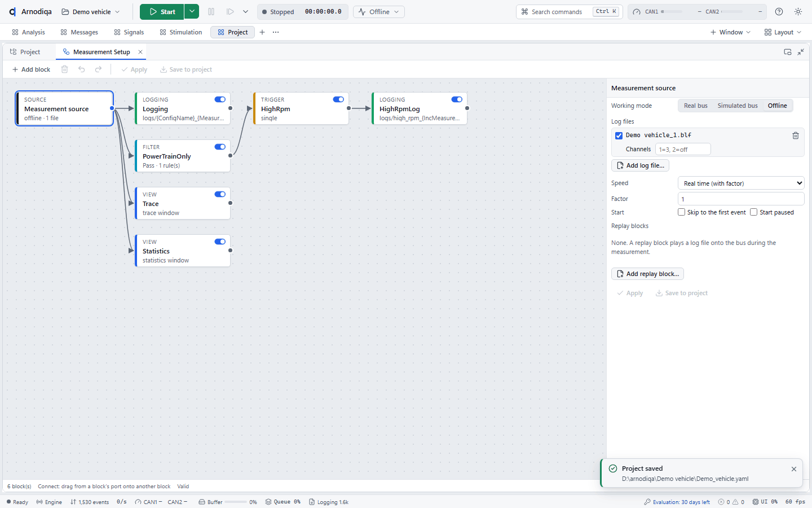Image resolution: width=812 pixels, height=508 pixels.
Task: Open the Speed combo box
Action: point(741,183)
